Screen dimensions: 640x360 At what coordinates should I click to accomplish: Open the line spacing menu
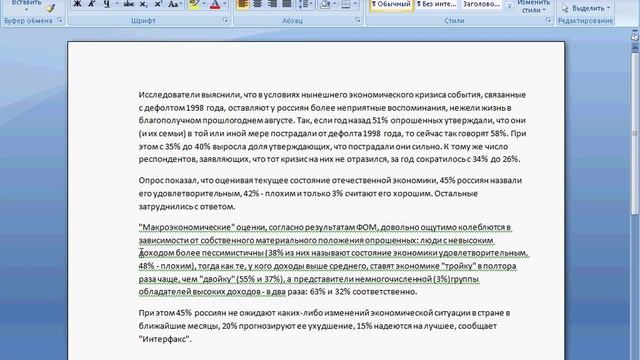coord(305,4)
